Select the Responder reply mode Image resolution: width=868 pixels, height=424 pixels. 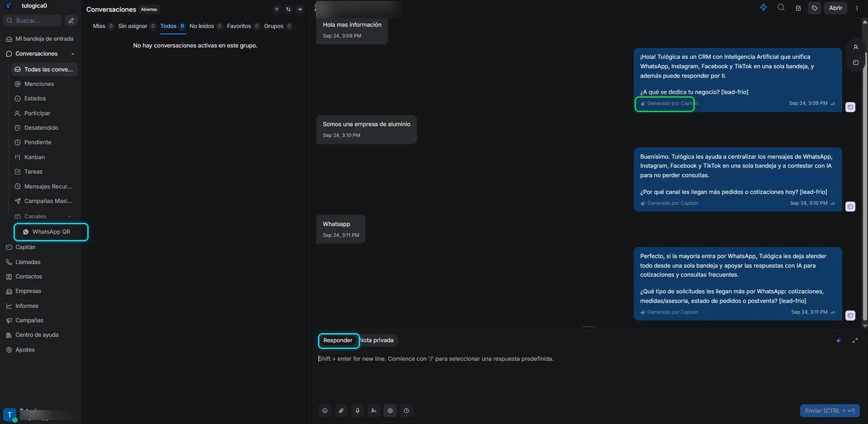(x=338, y=340)
